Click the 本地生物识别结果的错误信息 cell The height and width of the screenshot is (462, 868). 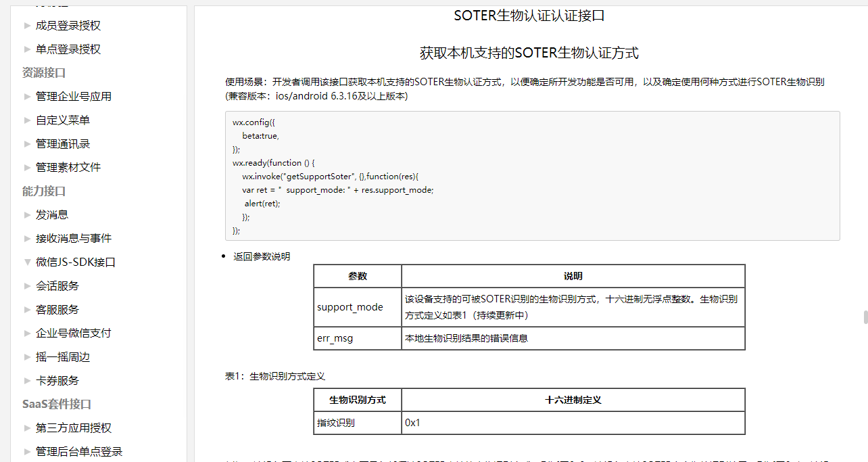(573, 338)
